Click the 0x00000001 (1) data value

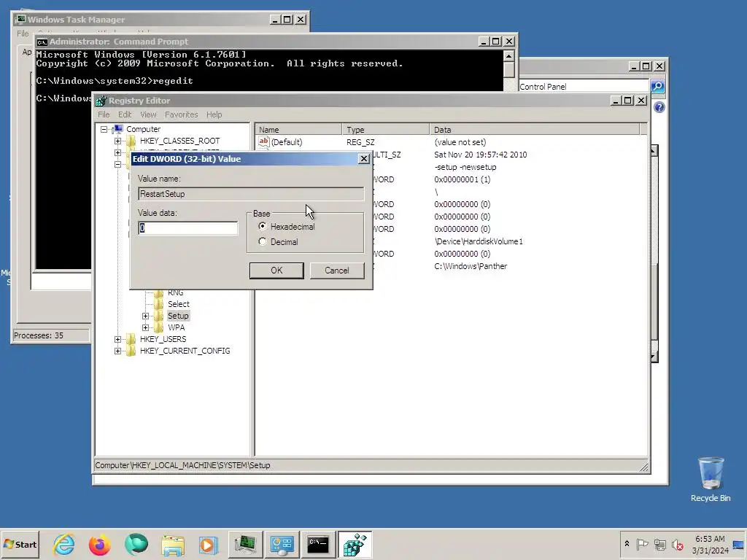[x=462, y=179]
